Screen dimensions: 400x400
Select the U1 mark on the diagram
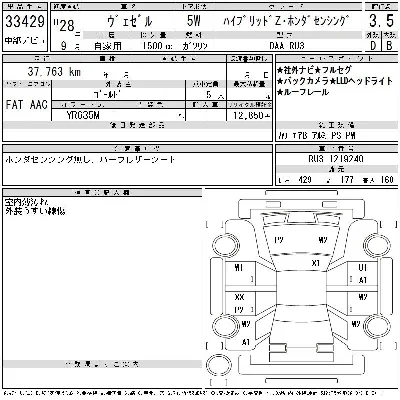(362, 268)
